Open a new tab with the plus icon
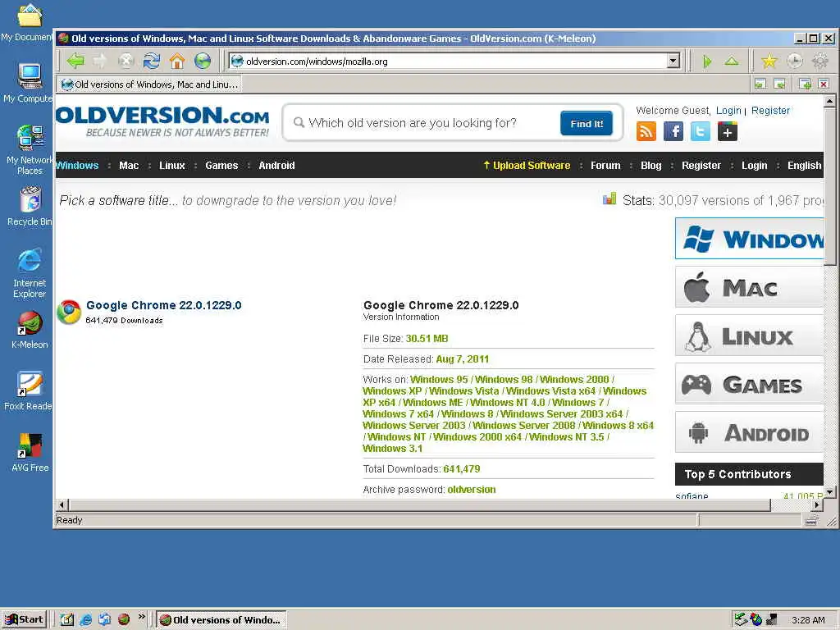Image resolution: width=840 pixels, height=630 pixels. click(805, 84)
